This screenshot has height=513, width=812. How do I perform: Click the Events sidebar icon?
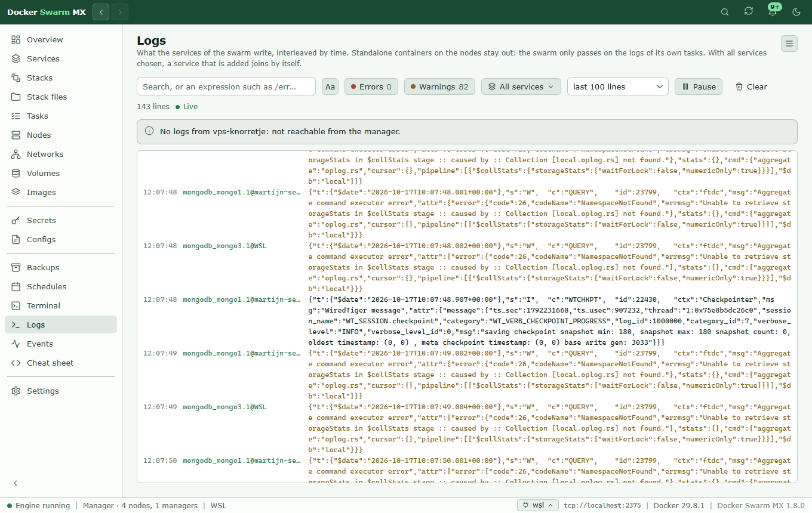[x=16, y=344]
